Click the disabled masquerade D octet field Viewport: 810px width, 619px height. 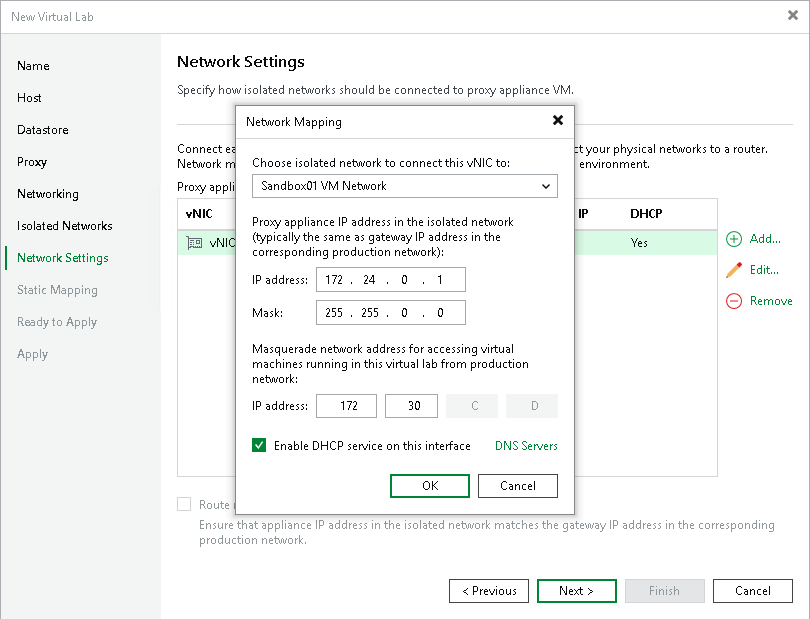(x=532, y=406)
